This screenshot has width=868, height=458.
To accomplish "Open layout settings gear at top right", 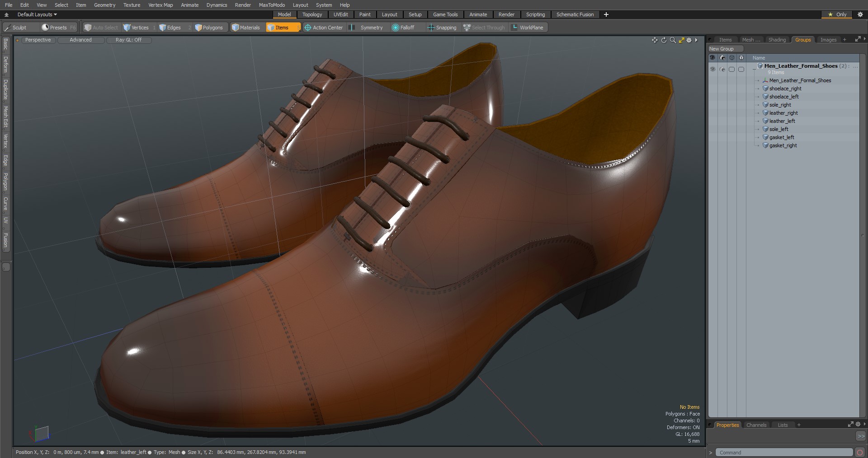I will (860, 14).
